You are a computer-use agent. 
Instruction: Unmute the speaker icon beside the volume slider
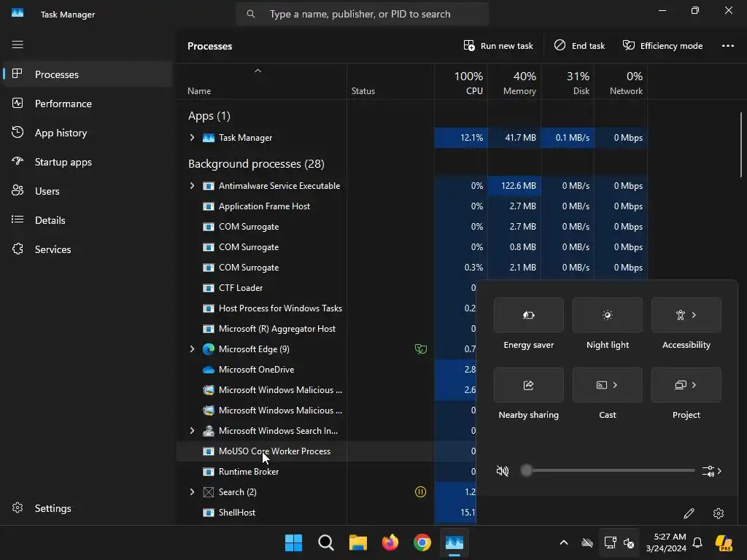click(x=503, y=471)
